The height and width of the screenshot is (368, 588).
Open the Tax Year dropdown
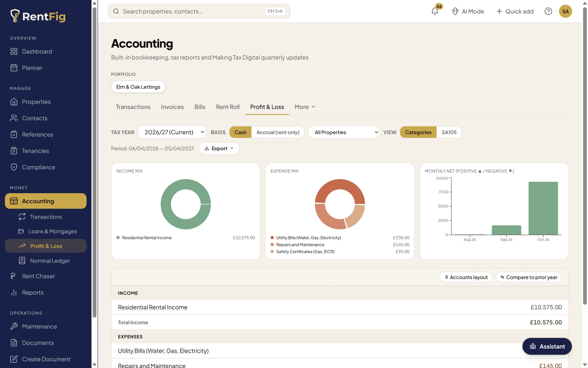click(172, 132)
